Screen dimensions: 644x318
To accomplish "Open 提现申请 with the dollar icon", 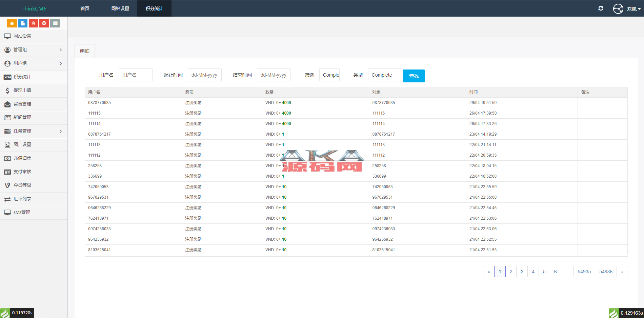I will (x=22, y=91).
